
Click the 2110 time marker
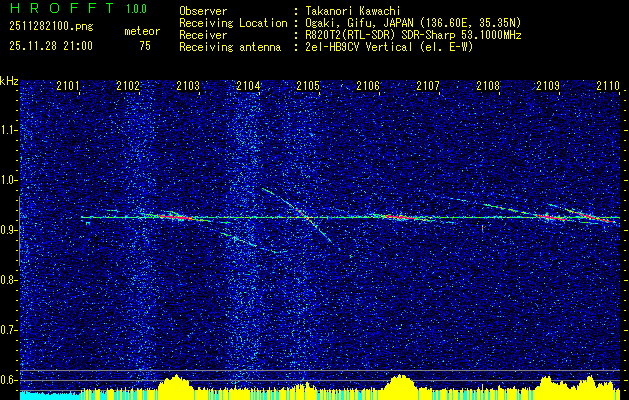(x=608, y=86)
